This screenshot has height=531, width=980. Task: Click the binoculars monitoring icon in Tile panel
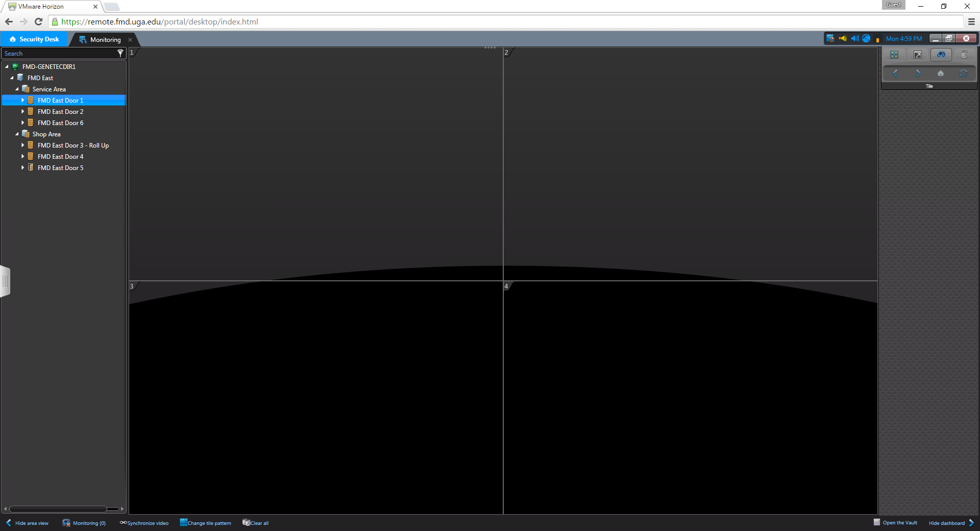pos(941,55)
